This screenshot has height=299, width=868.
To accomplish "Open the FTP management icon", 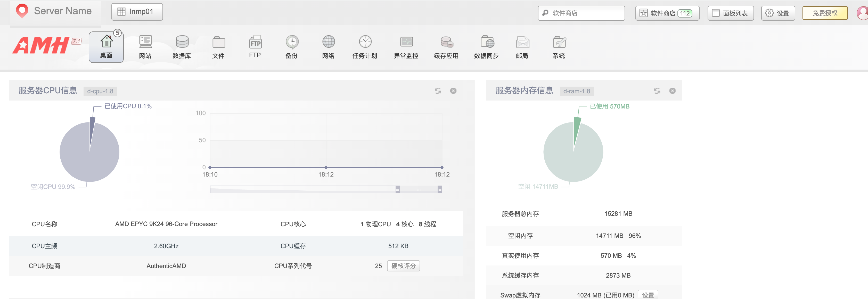I will (x=255, y=47).
